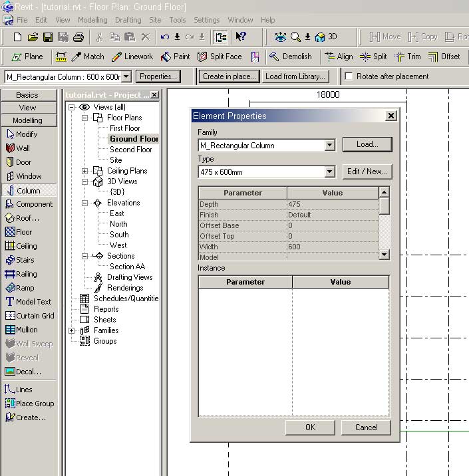The height and width of the screenshot is (476, 469).
Task: Cancel the Element Properties dialog
Action: point(366,427)
